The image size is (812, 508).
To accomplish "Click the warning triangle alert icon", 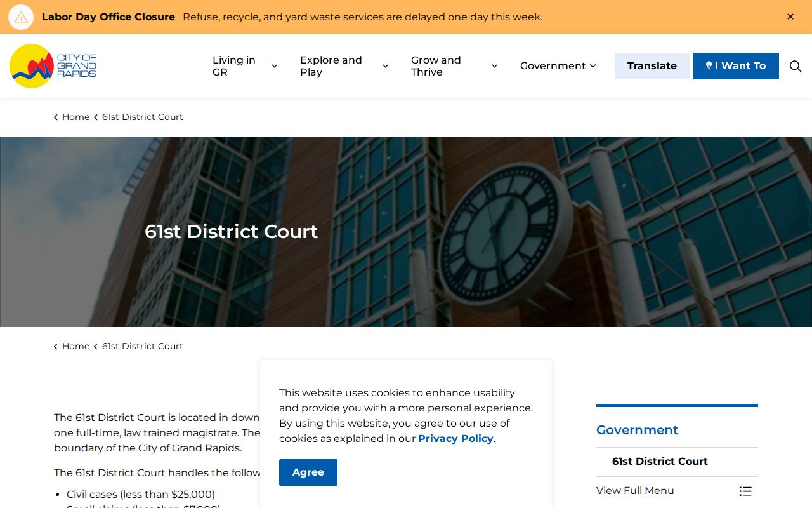I will tap(21, 17).
